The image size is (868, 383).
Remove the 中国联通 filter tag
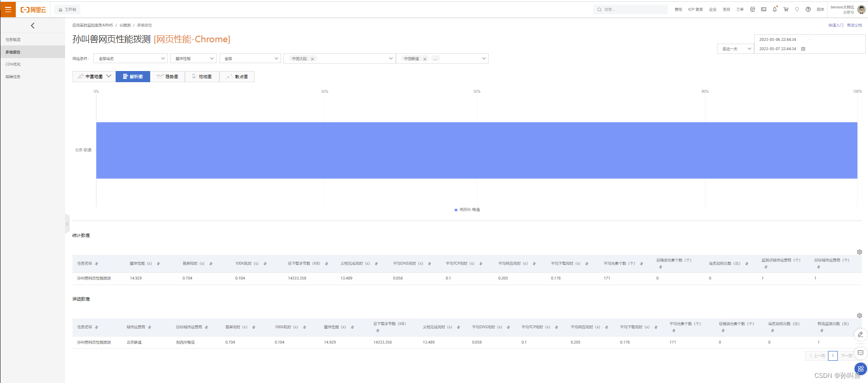tap(425, 59)
